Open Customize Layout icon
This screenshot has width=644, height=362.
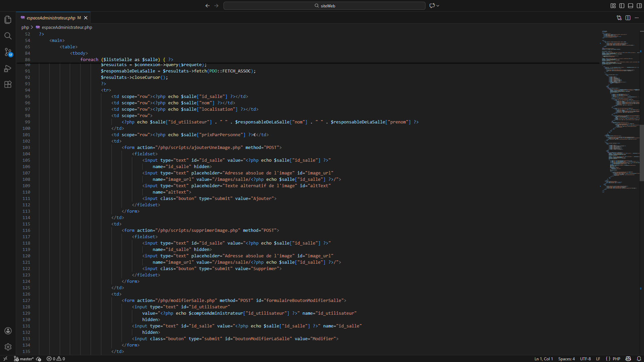click(x=613, y=6)
